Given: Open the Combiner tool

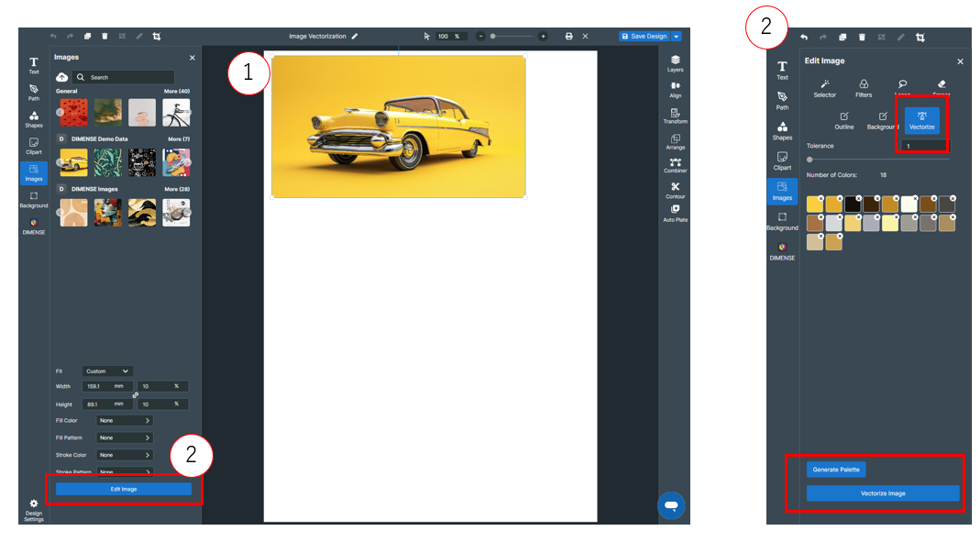Looking at the screenshot, I should (x=675, y=163).
